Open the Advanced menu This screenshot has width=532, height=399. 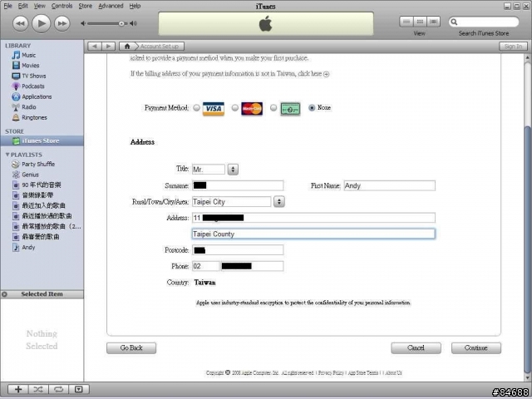[111, 6]
